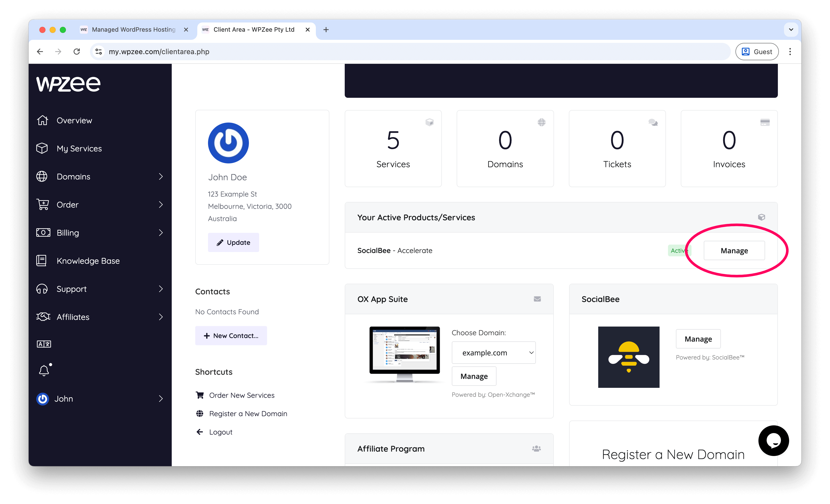830x504 pixels.
Task: Click the users icon in Affiliate Program header
Action: [536, 449]
